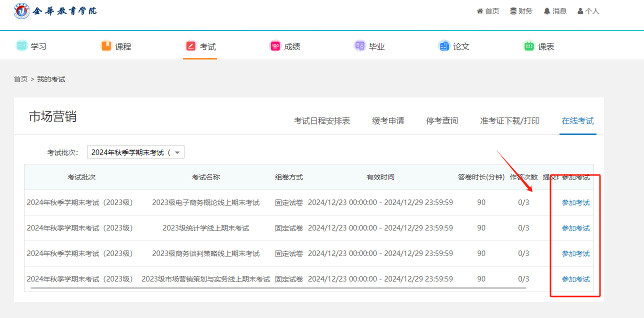
Task: Switch to 准考证下载/打印 tab
Action: [x=509, y=121]
